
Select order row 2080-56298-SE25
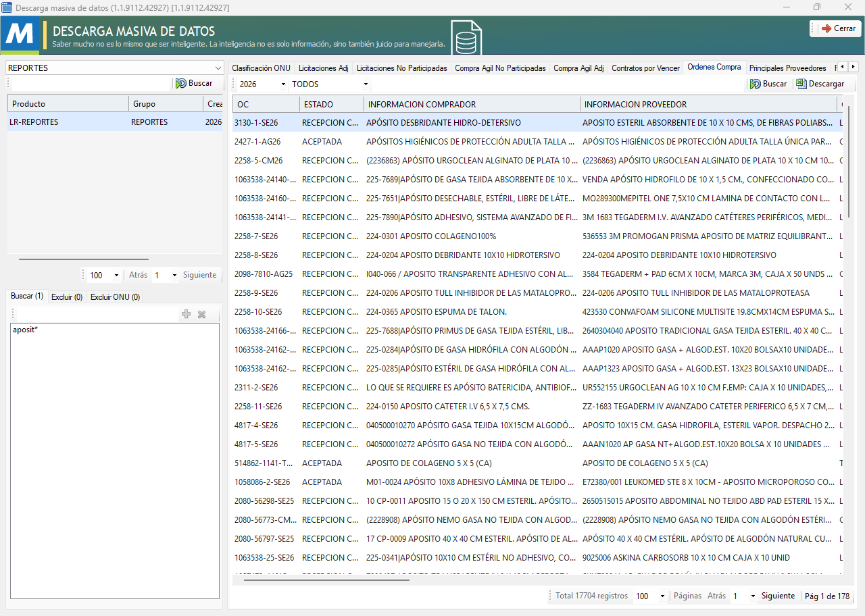click(x=537, y=501)
